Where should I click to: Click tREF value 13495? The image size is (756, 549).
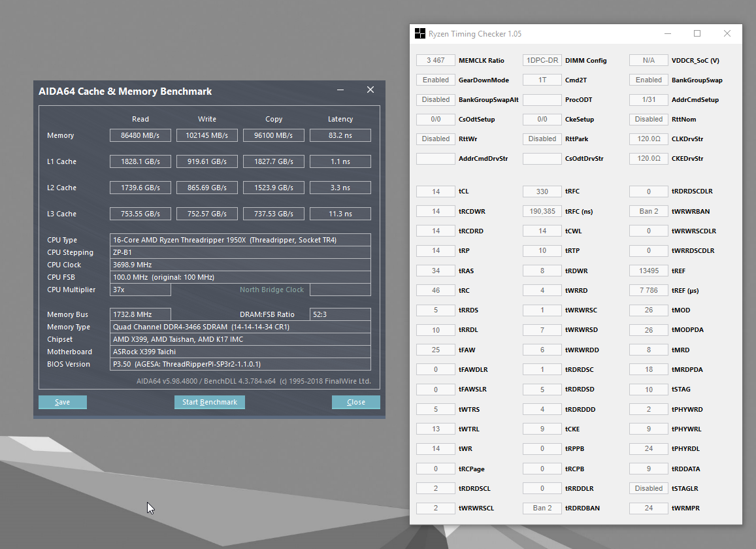tap(649, 271)
